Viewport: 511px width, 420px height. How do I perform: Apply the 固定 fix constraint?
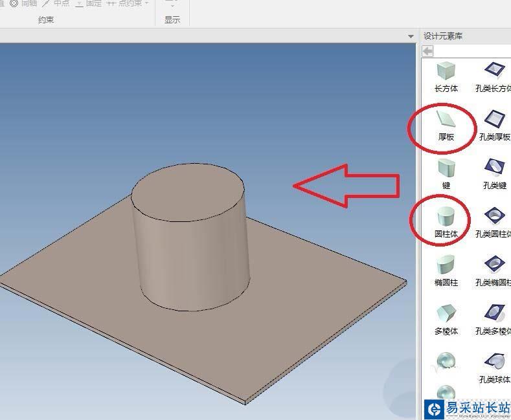(89, 4)
